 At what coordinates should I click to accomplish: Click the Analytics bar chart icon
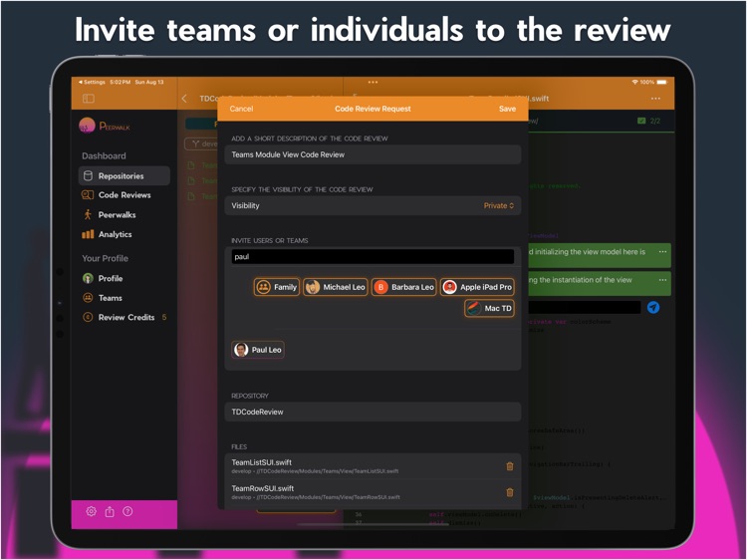(88, 234)
